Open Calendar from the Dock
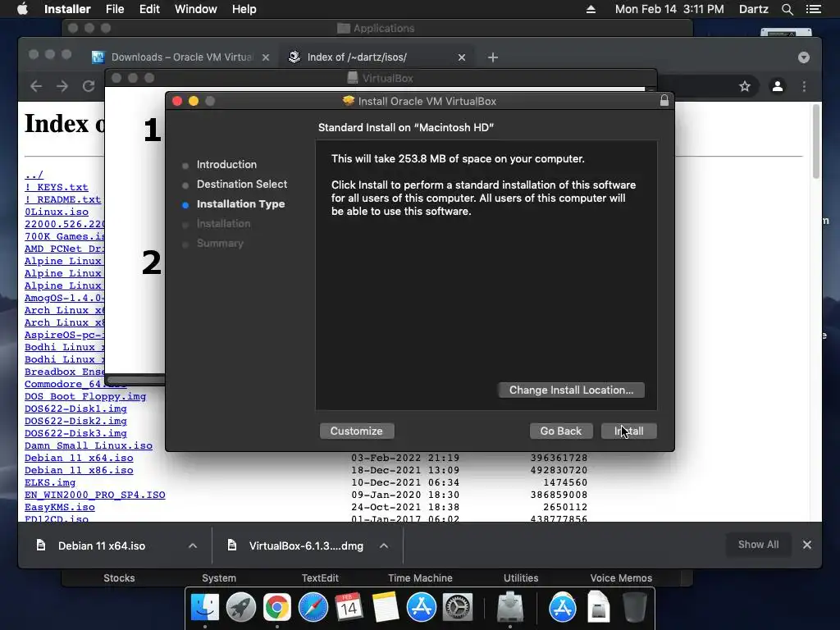Image resolution: width=840 pixels, height=630 pixels. tap(349, 608)
